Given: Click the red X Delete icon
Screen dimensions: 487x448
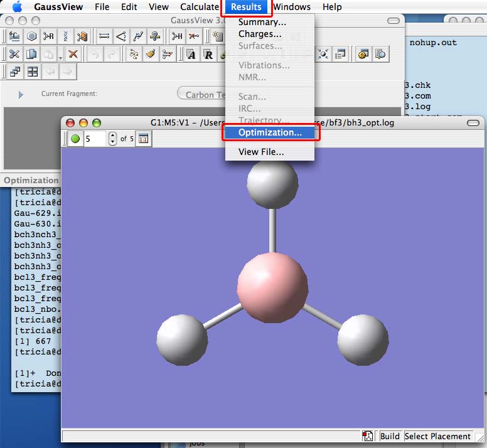Looking at the screenshot, I should coord(73,54).
